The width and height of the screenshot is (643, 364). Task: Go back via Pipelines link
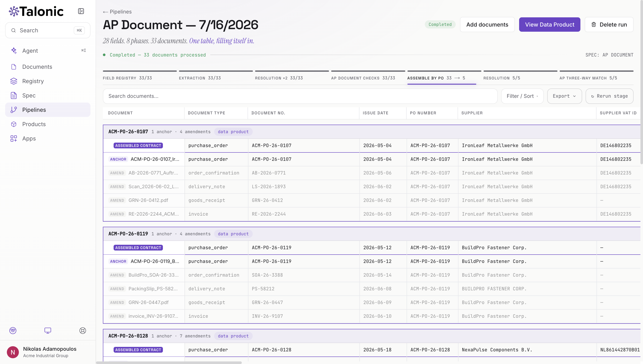(x=117, y=12)
